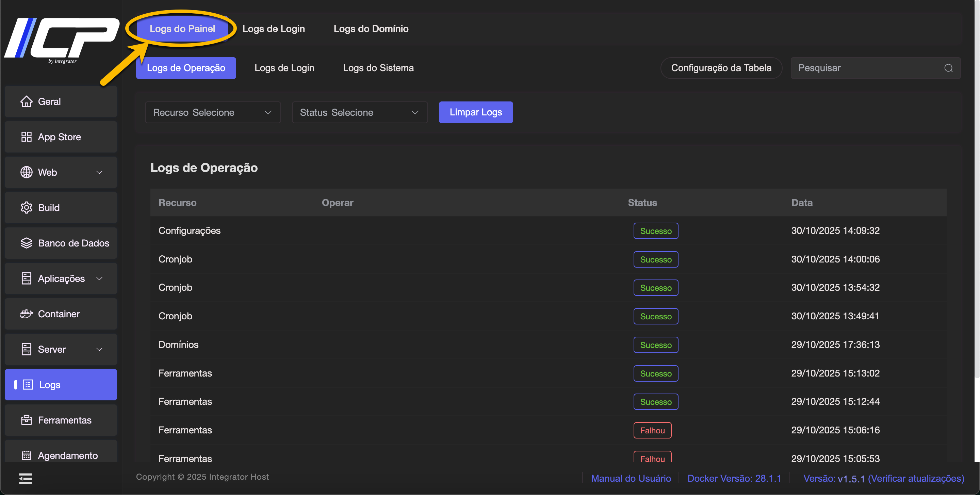Open App Store grid icon

(26, 137)
